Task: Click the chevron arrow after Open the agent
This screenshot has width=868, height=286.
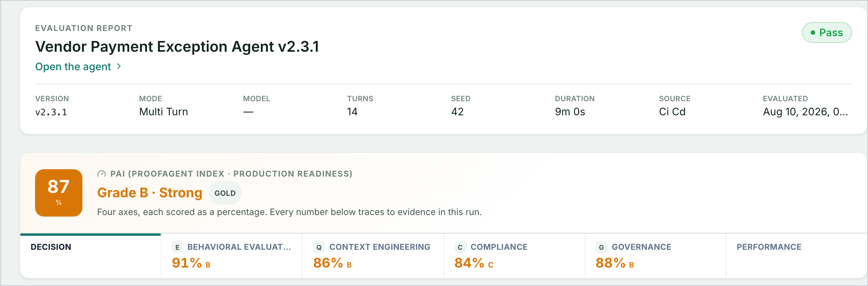Action: pyautogui.click(x=119, y=66)
